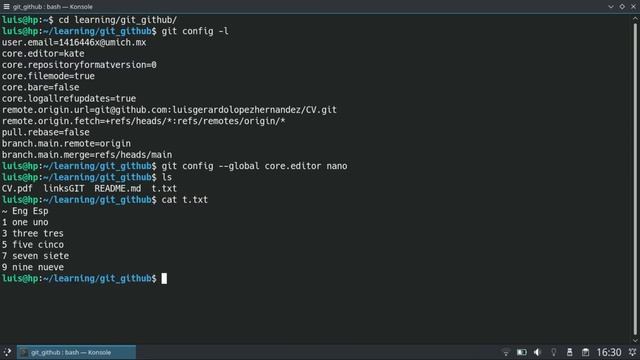640x360 pixels.
Task: Click the 'ls' command
Action: [x=167, y=177]
